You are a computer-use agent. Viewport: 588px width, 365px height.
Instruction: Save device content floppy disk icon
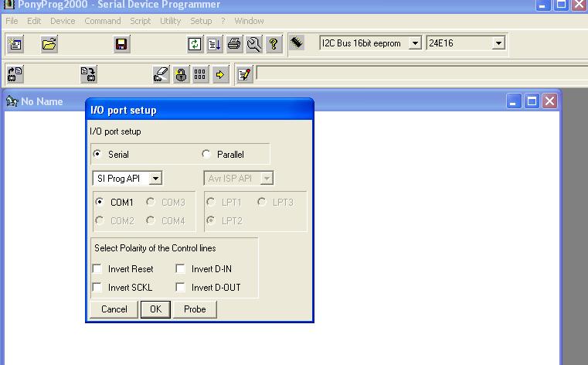pos(121,44)
